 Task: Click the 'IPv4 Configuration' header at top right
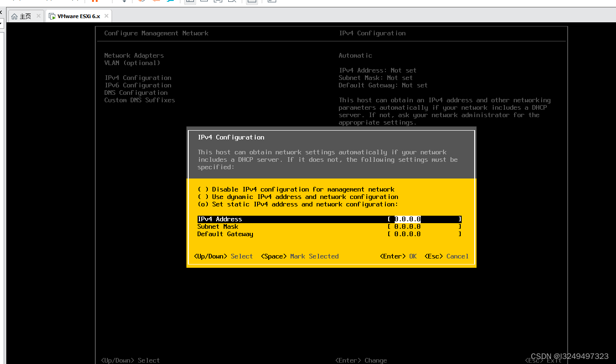tap(372, 33)
